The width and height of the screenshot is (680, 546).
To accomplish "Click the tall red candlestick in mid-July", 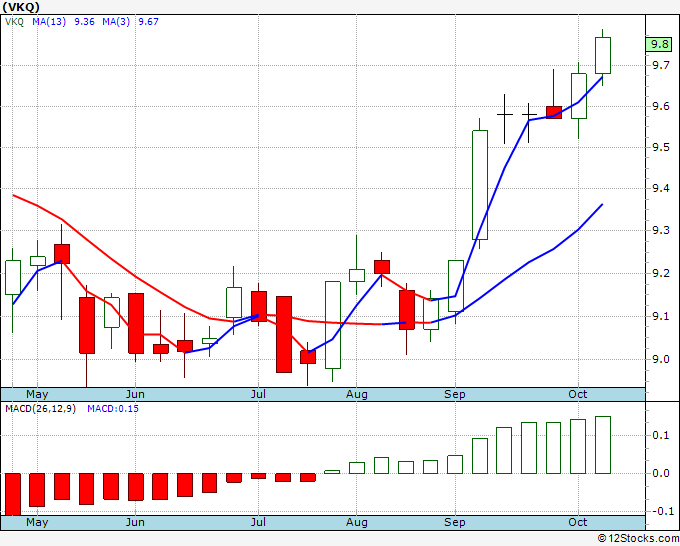I will pyautogui.click(x=284, y=334).
